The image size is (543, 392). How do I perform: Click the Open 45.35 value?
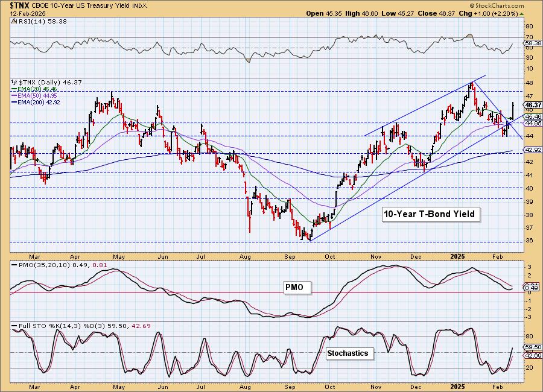[324, 13]
